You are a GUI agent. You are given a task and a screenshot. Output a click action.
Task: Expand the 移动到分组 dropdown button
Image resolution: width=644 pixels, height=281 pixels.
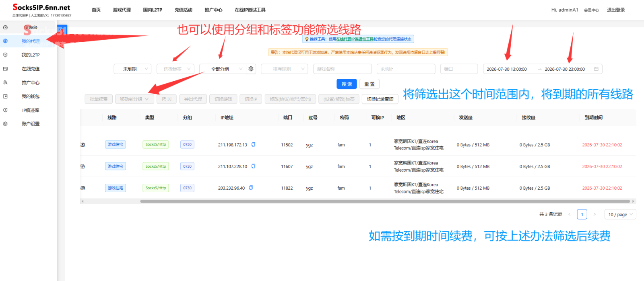134,99
